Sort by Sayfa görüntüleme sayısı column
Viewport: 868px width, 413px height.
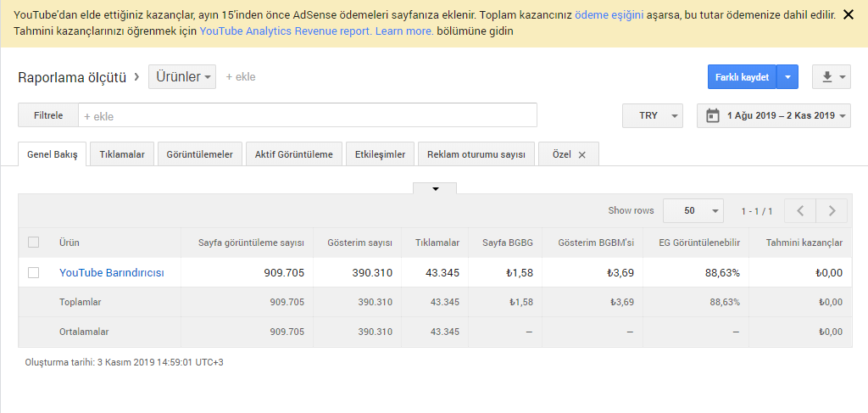click(251, 243)
